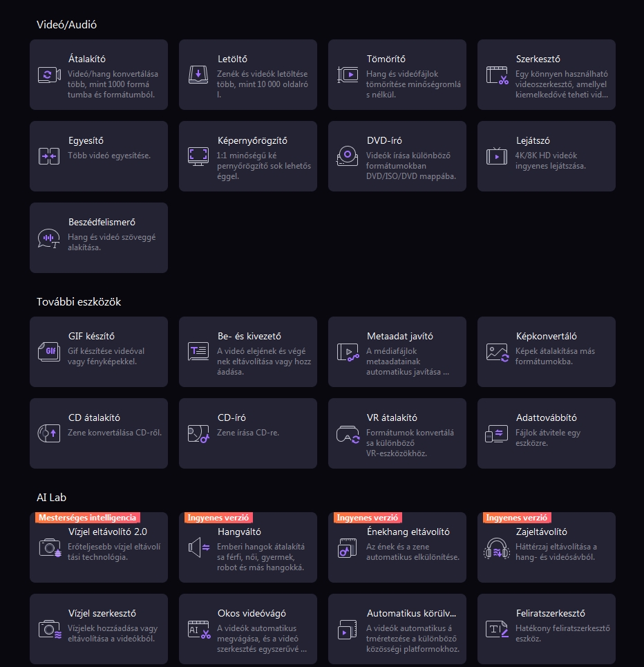Click the Átalakító video converter icon
This screenshot has width=644, height=667.
(x=48, y=75)
